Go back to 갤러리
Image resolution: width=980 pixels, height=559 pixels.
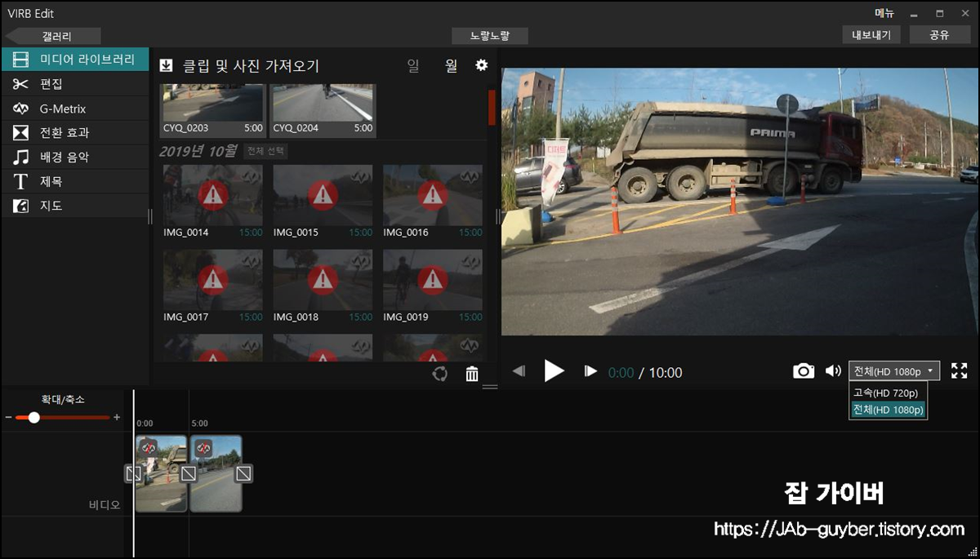[x=53, y=36]
